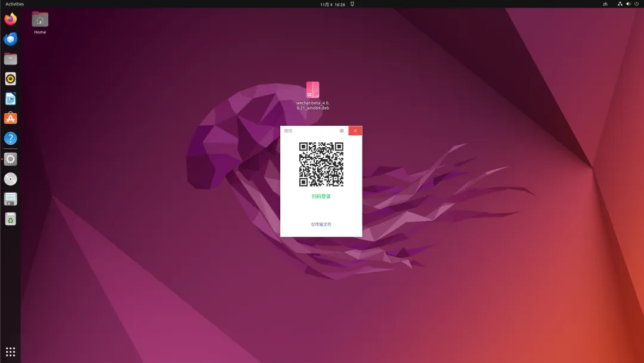Open the zh input source menu
The image size is (644, 363).
[x=605, y=4]
